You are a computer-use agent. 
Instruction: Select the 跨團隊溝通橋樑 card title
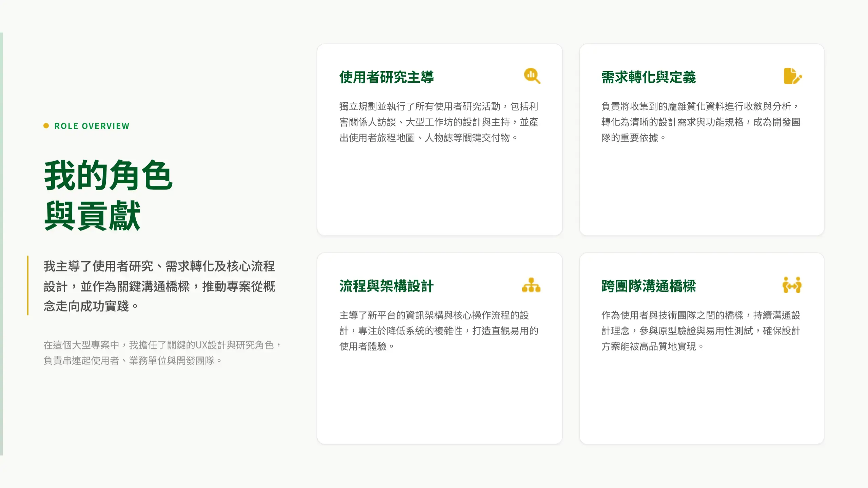pos(648,286)
